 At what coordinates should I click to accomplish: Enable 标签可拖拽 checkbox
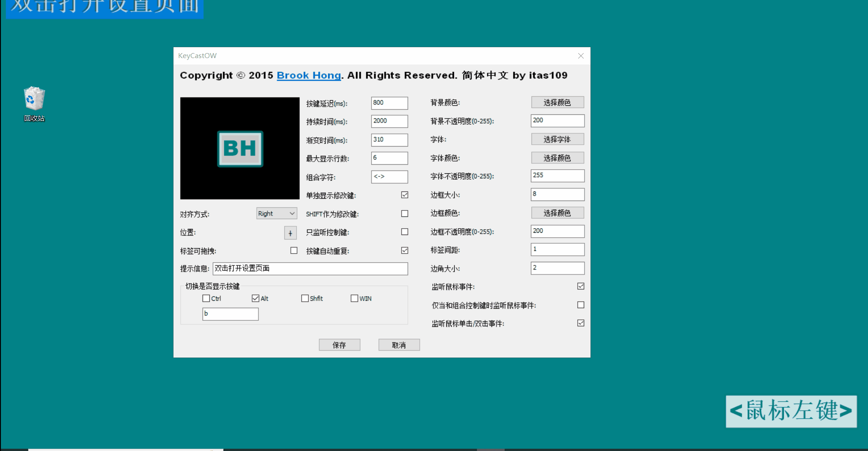tap(294, 250)
